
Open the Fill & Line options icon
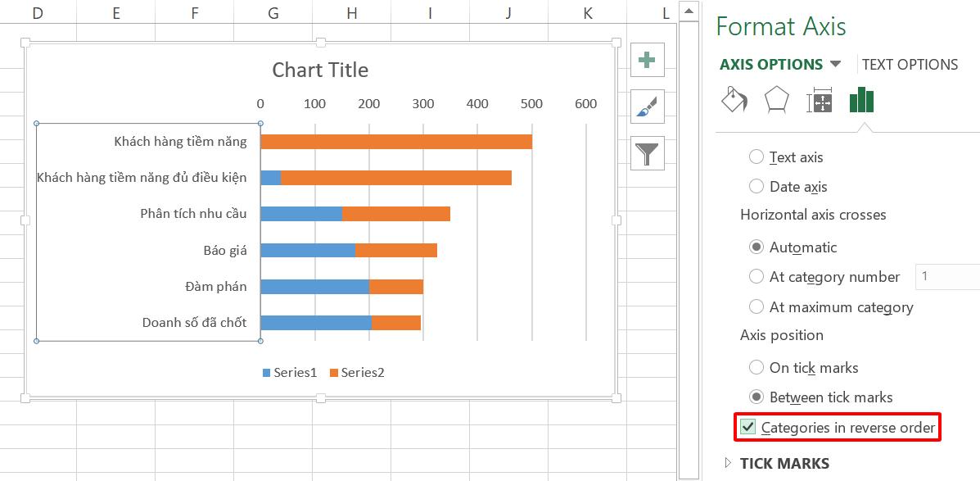(733, 100)
